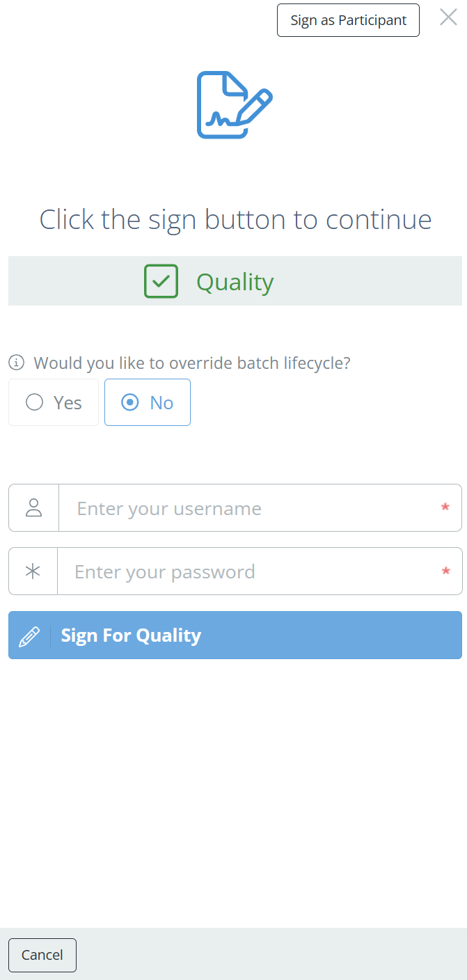Viewport: 467px width, 980px height.
Task: Focus the Enter your username field
Action: (251, 508)
